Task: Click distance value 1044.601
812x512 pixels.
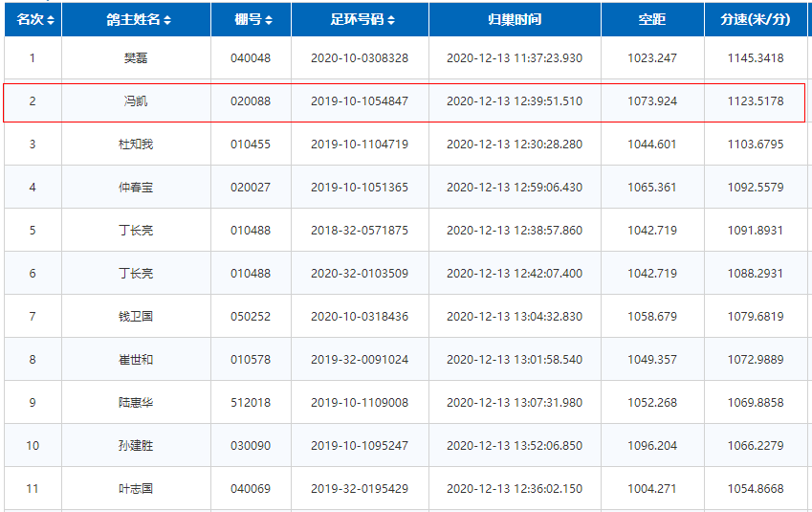Action: (652, 145)
